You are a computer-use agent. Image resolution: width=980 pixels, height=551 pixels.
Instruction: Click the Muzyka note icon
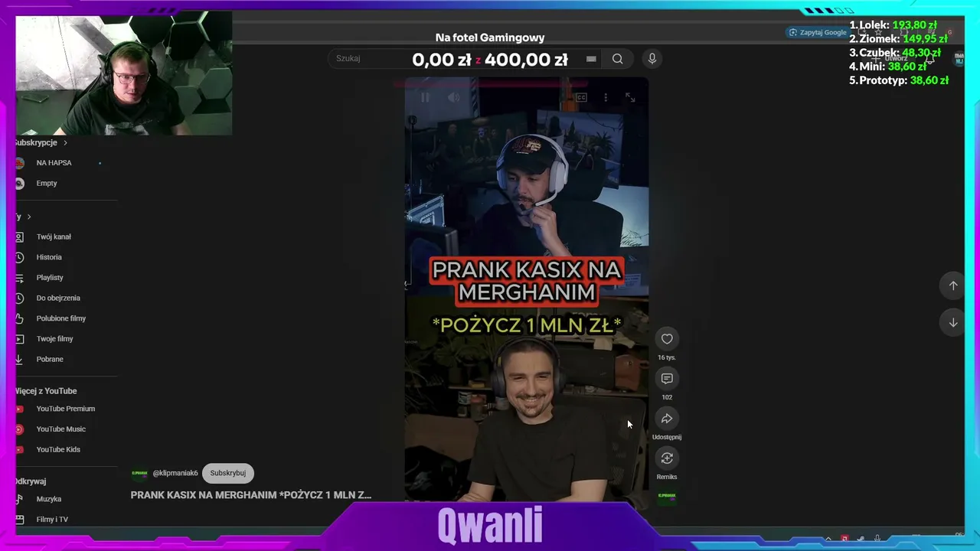(x=19, y=499)
